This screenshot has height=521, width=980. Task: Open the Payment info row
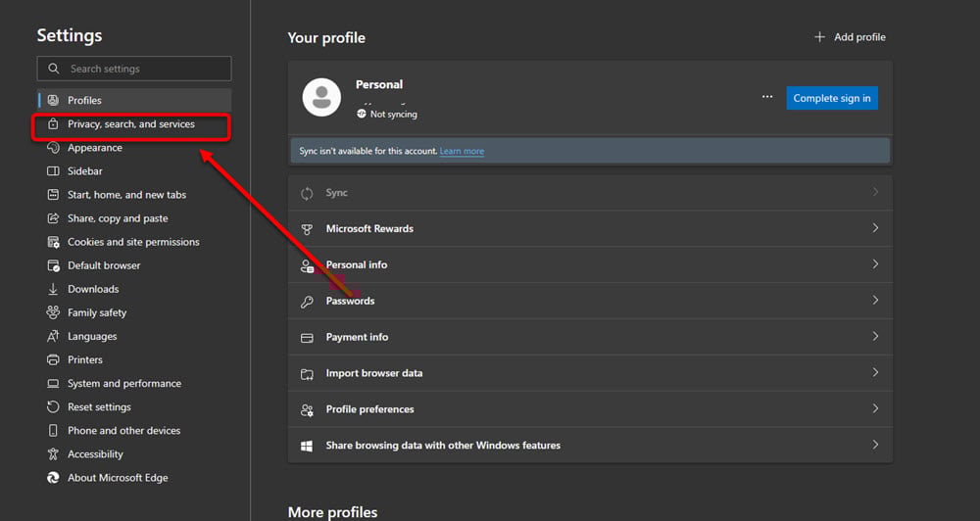pos(590,337)
